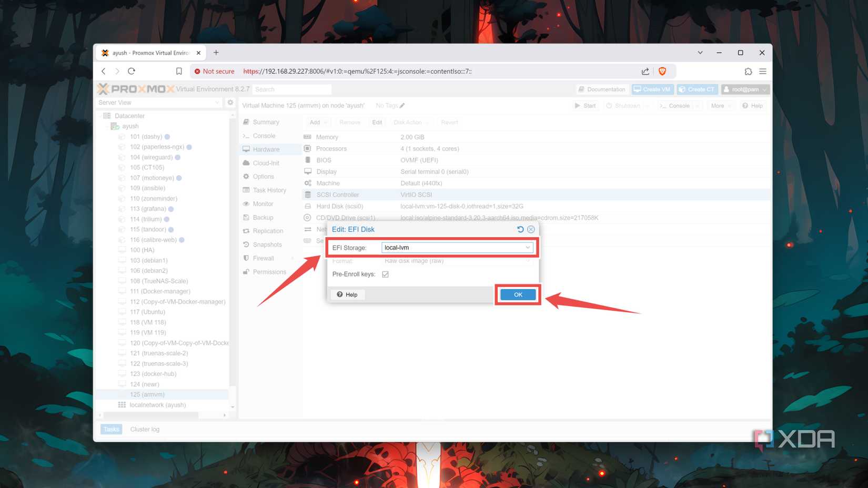Open the Console button in toolbar

(675, 106)
